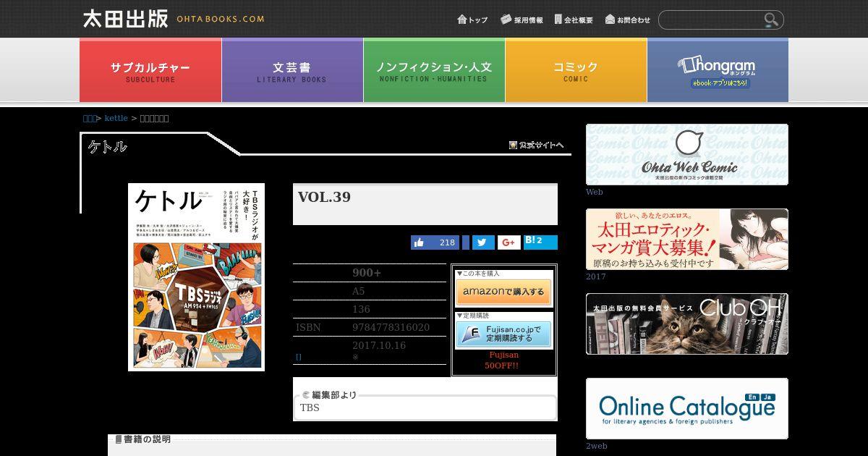Open 会社概要 company overview

tap(574, 20)
